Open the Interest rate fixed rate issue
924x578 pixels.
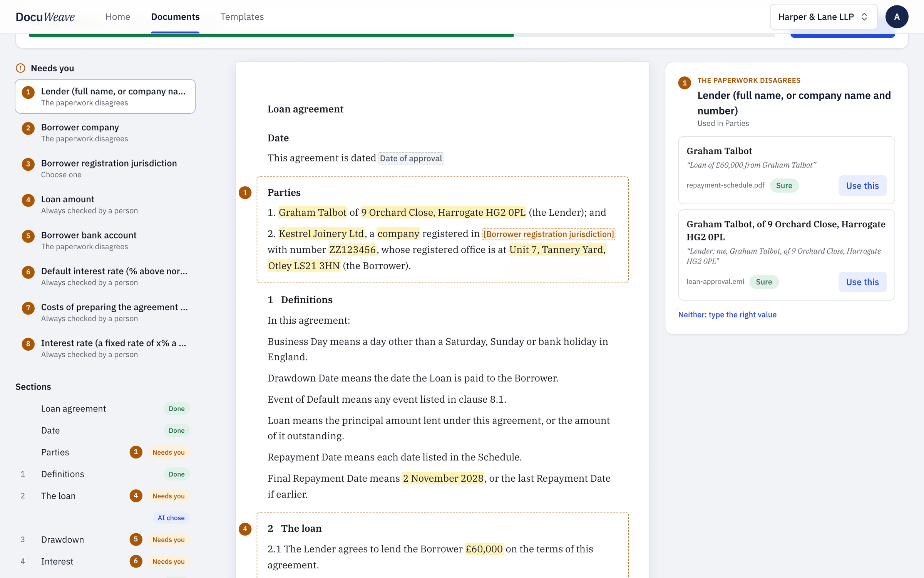[x=105, y=348]
